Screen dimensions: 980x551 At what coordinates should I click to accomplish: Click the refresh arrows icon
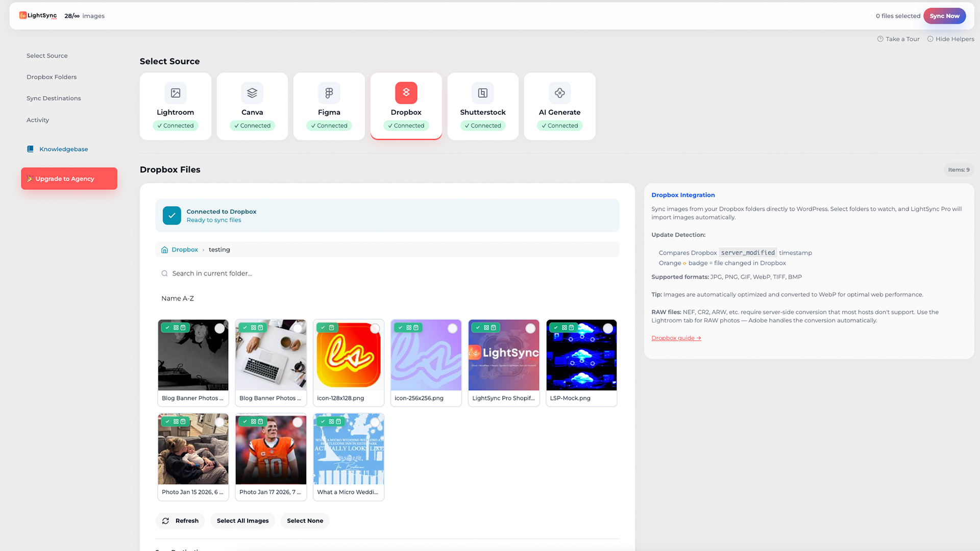point(165,521)
